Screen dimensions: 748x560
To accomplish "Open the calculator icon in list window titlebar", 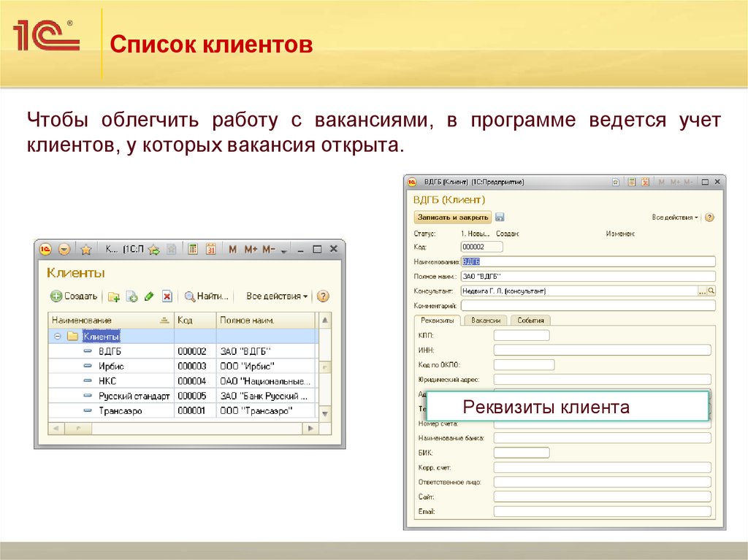I will click(x=193, y=249).
